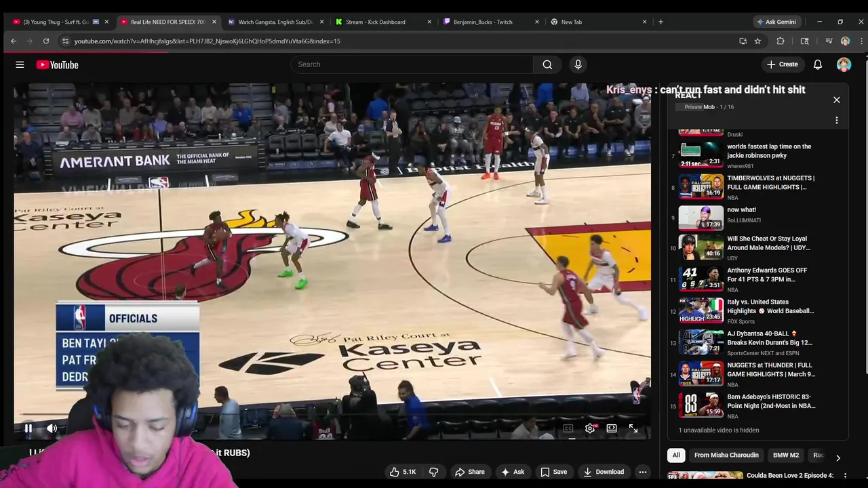Click the Ask Gemini button
868x488 pixels.
tap(776, 22)
